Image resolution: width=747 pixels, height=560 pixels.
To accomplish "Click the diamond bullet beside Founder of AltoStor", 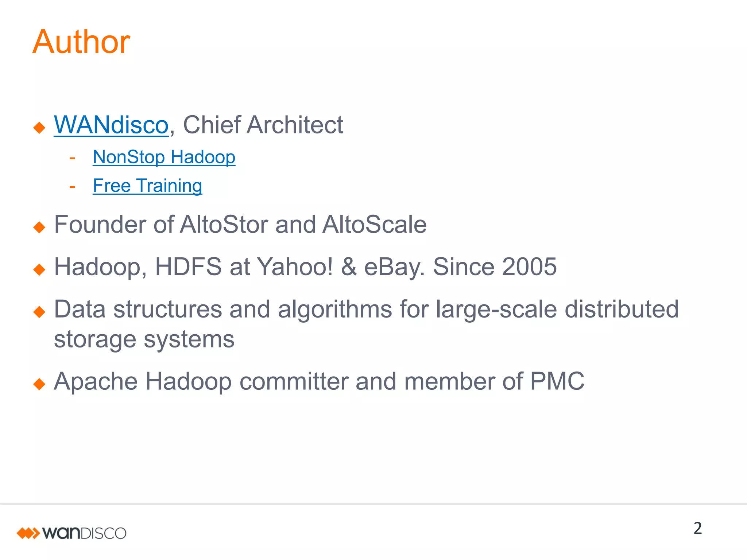I will coord(39,227).
